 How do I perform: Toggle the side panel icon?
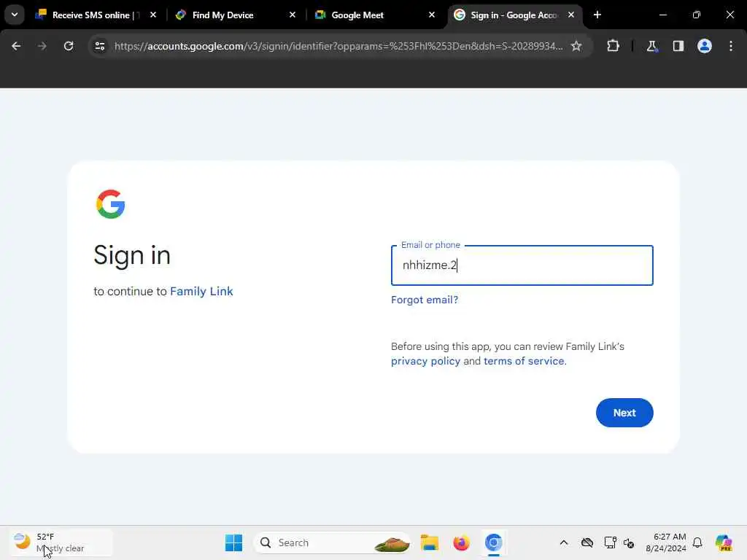click(678, 46)
